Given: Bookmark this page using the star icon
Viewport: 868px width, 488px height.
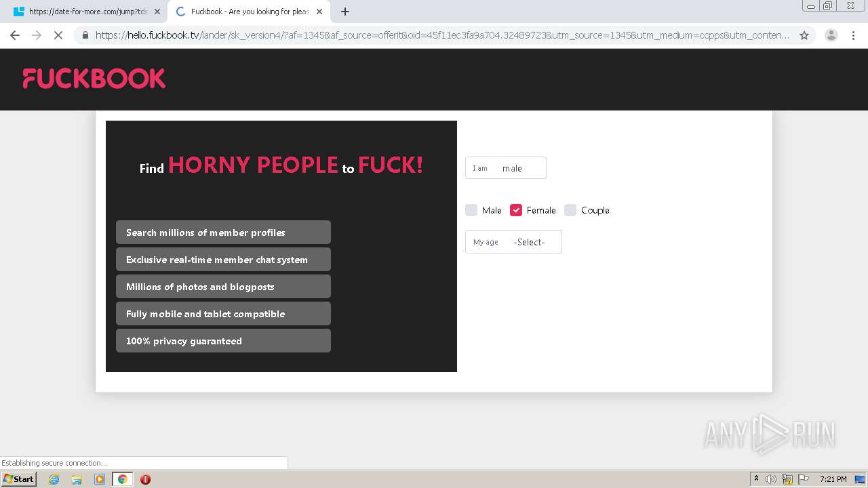Looking at the screenshot, I should (804, 35).
